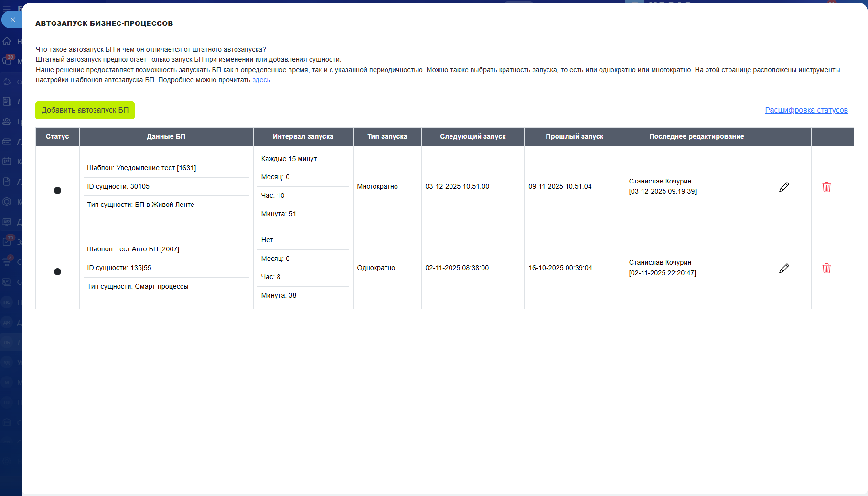Select text ID сущности: 135|55
Screen dimensions: 868x496
119,268
